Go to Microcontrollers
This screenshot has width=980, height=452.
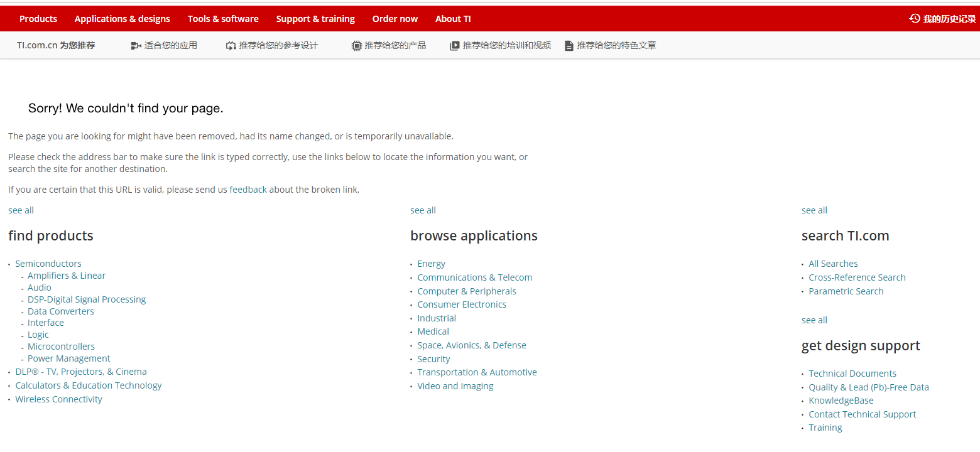[61, 347]
